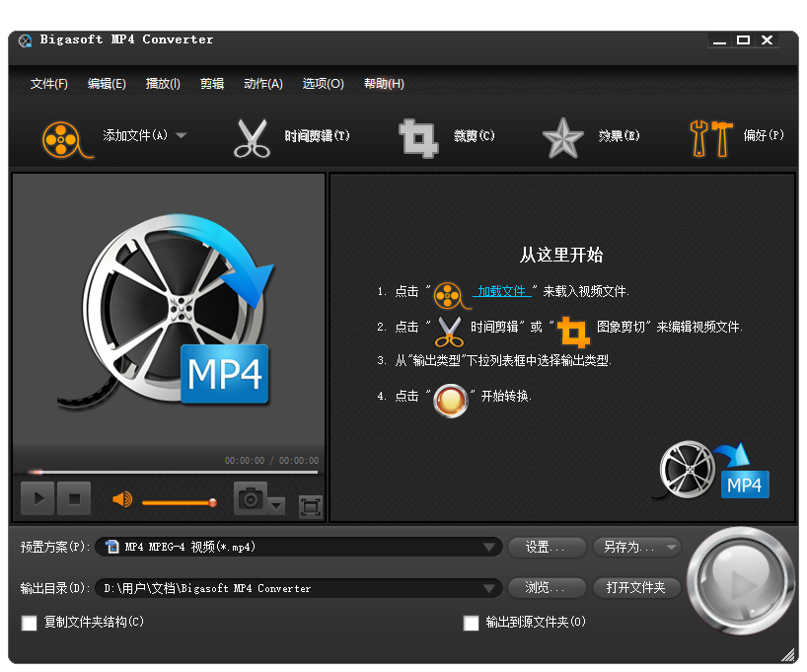This screenshot has height=672, width=807.
Task: Click the 00:00:00 / 00:00:00 time display
Action: click(271, 461)
